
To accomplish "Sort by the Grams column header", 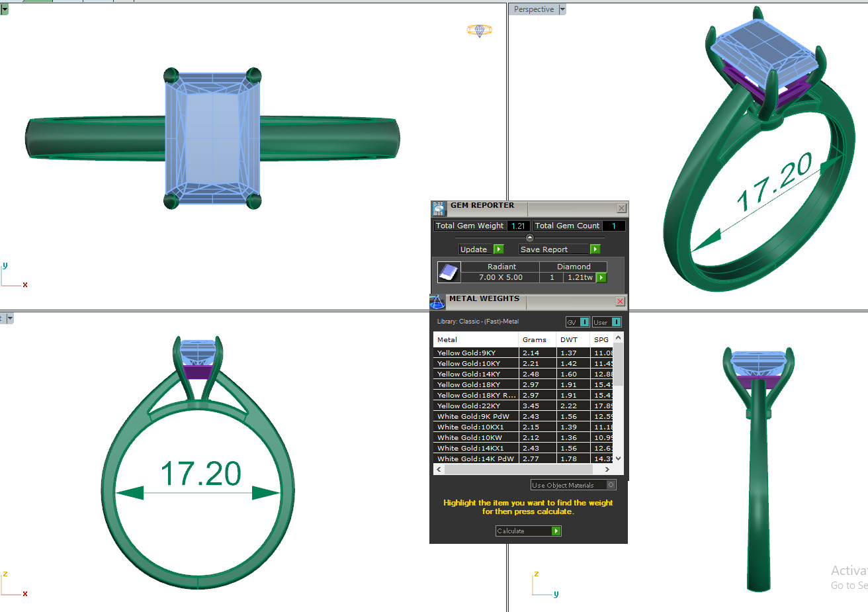I will [537, 339].
